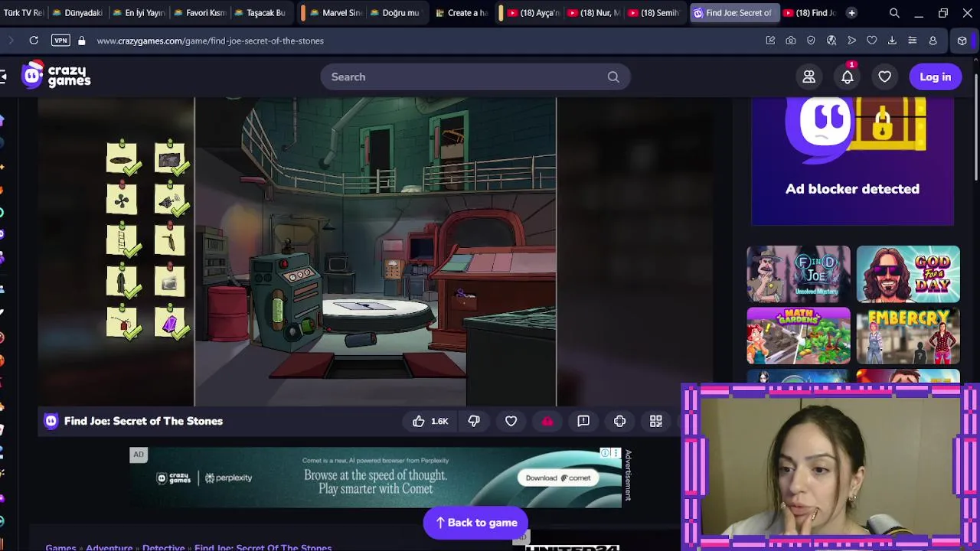Click the Log in button
The height and width of the screenshot is (551, 980).
coord(935,77)
